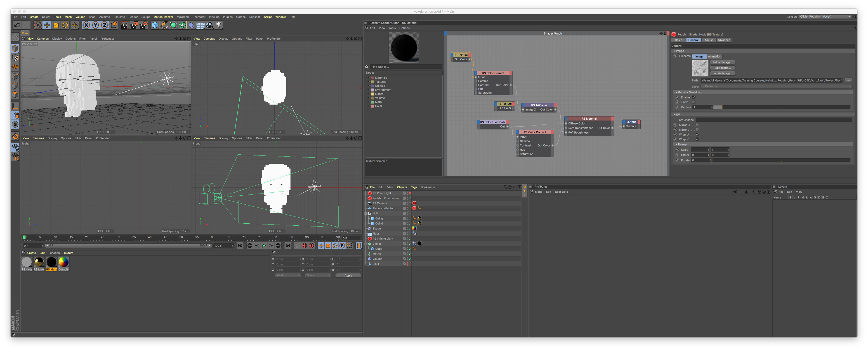
Task: Adjust the Gamma slider bar
Action: pyautogui.click(x=782, y=107)
